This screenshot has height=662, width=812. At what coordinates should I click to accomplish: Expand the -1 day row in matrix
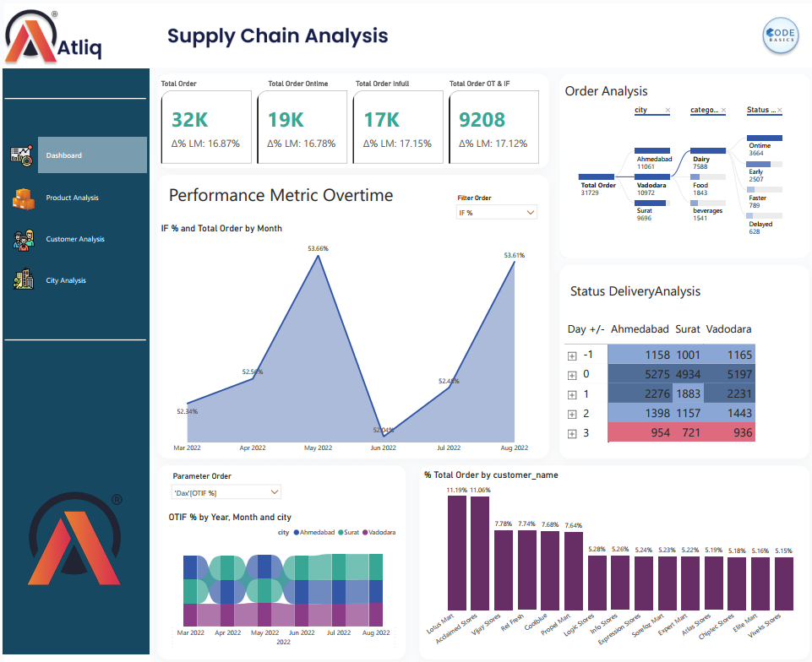click(x=572, y=355)
